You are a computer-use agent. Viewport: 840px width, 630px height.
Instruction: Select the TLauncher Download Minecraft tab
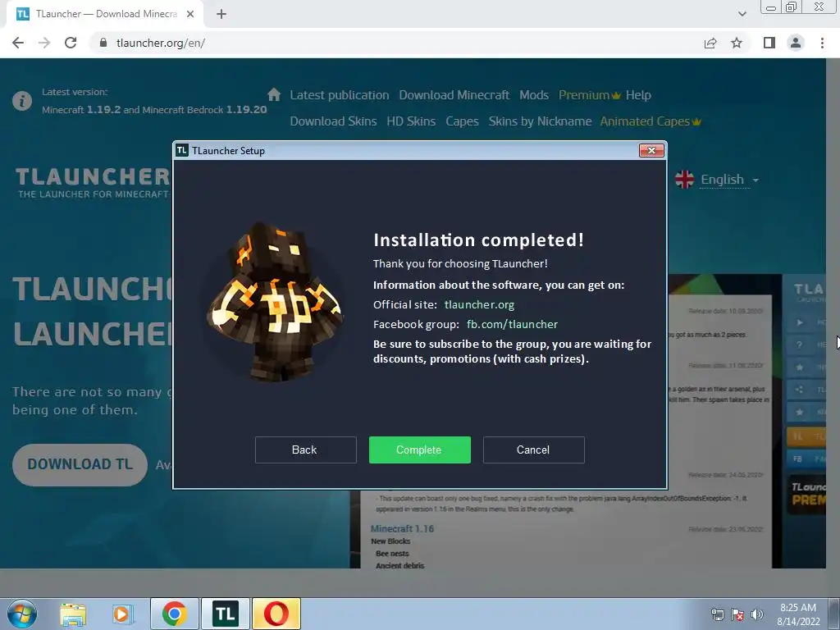(105, 15)
